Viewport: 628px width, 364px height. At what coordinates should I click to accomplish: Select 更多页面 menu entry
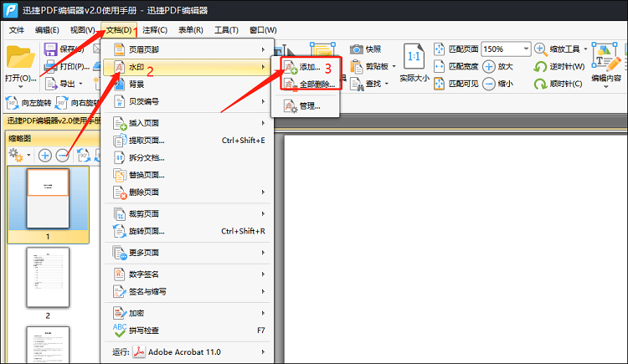[x=188, y=253]
